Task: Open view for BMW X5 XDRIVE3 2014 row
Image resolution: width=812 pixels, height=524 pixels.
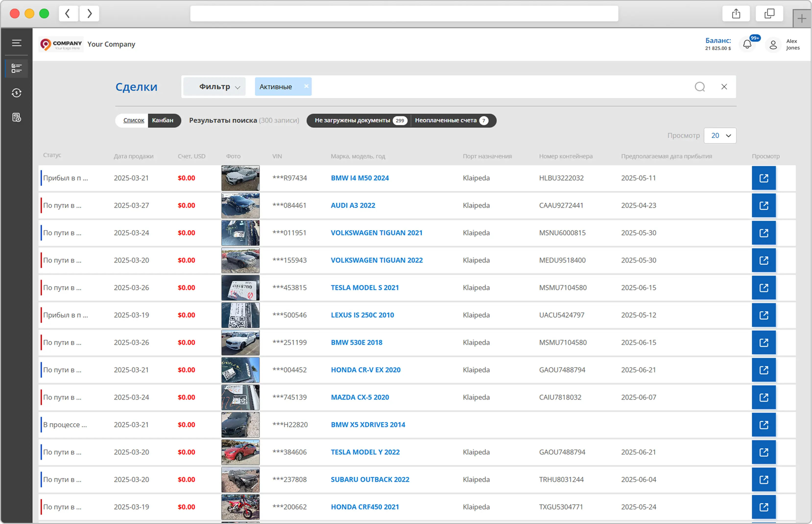Action: point(763,425)
